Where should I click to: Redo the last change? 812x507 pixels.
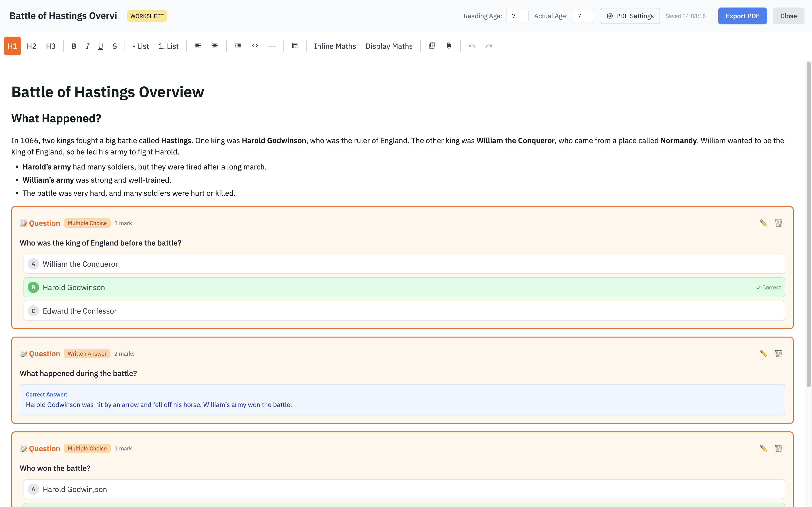tap(488, 46)
